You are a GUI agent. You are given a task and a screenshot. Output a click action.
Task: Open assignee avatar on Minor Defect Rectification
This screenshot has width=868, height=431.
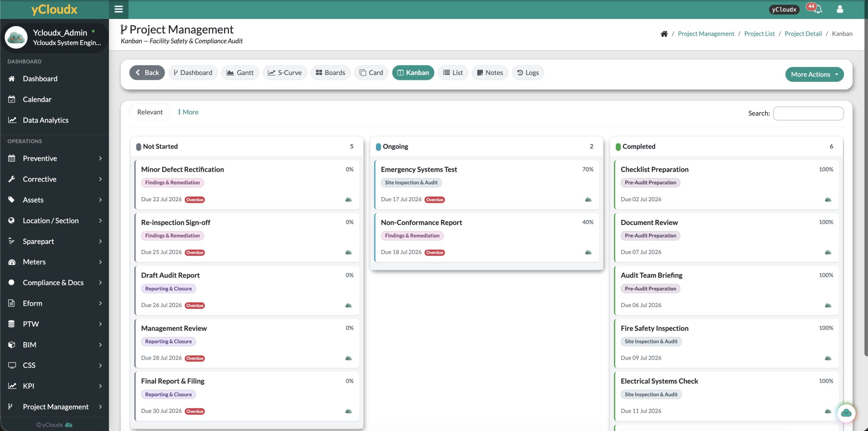click(x=349, y=200)
